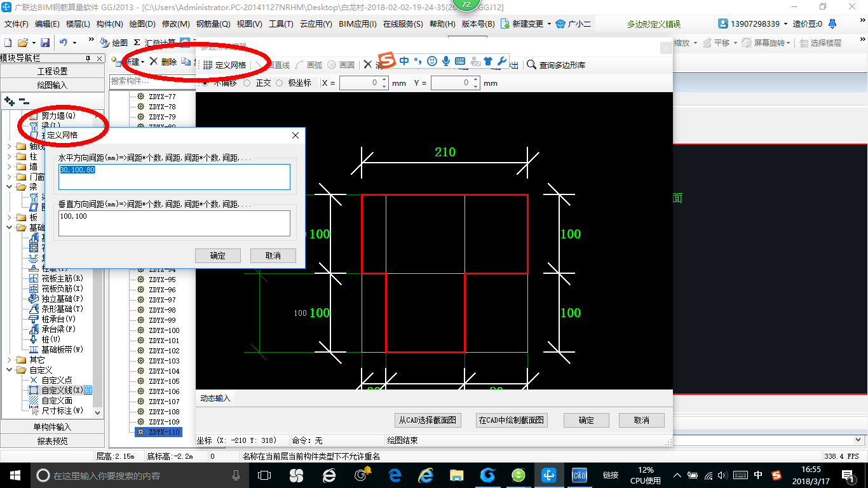Screen dimensions: 868x488
Task: Click the 绘图 drawing toolbar button
Action: pyautogui.click(x=114, y=43)
